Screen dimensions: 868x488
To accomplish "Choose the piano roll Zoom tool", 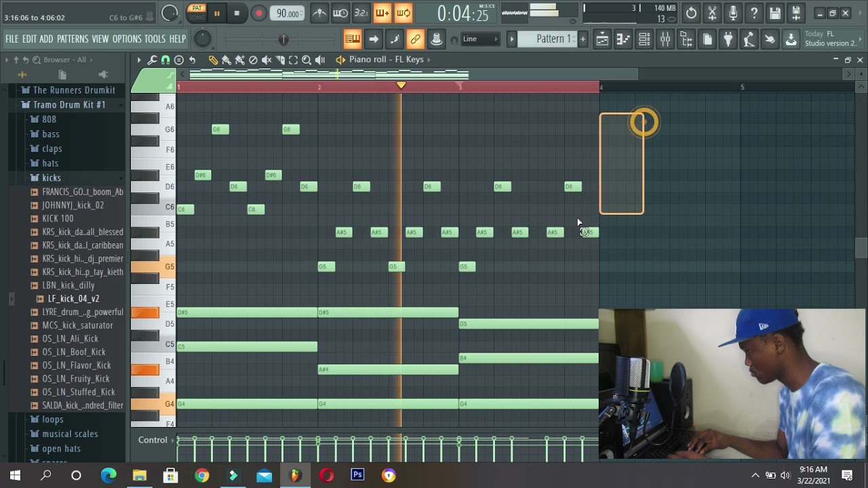I will click(307, 60).
